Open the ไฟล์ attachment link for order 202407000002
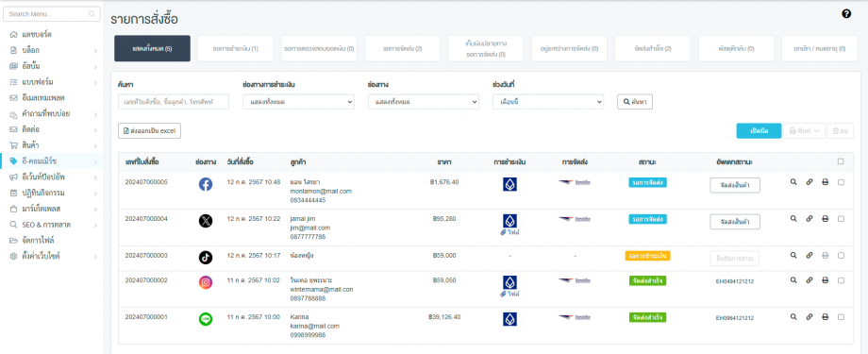868x354 pixels. (509, 295)
